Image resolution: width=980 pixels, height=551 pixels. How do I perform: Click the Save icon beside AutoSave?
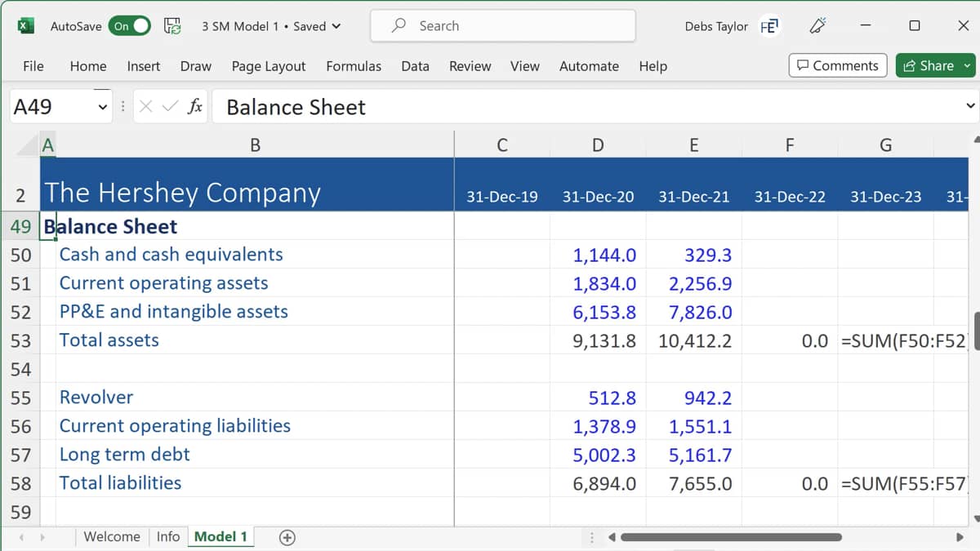coord(172,26)
